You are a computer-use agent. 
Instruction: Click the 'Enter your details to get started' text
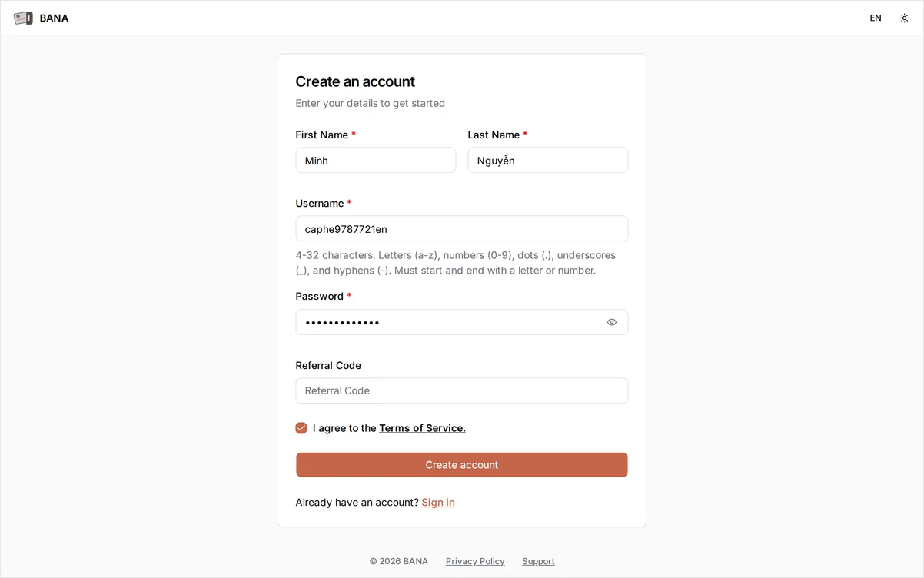point(371,103)
